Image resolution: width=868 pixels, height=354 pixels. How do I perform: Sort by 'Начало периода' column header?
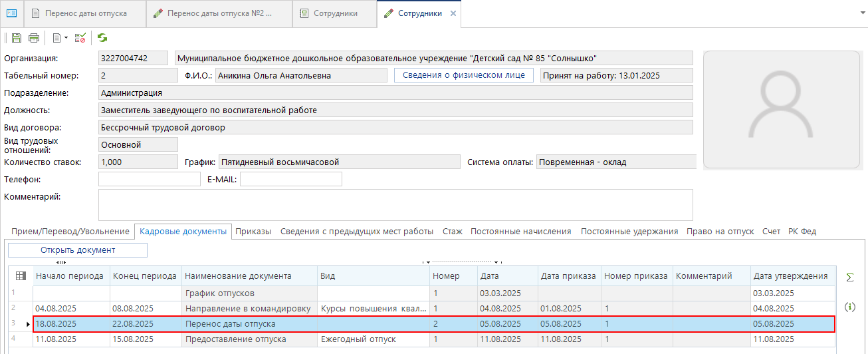tap(70, 276)
